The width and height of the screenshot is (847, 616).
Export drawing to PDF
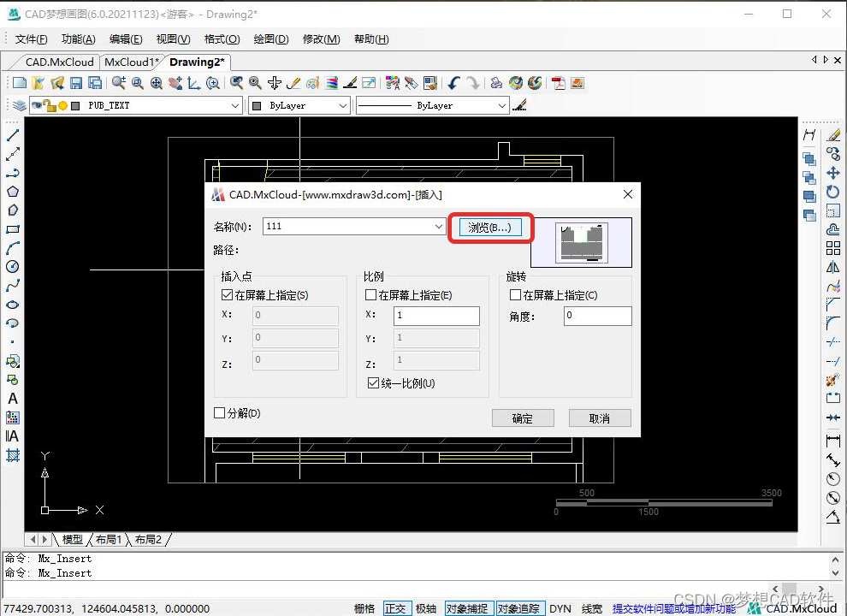(558, 83)
